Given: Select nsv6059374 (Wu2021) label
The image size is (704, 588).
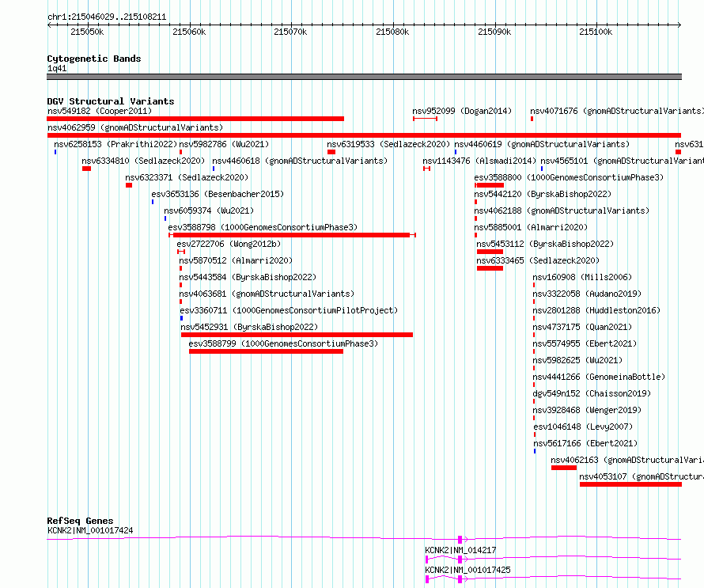Looking at the screenshot, I should (209, 211).
